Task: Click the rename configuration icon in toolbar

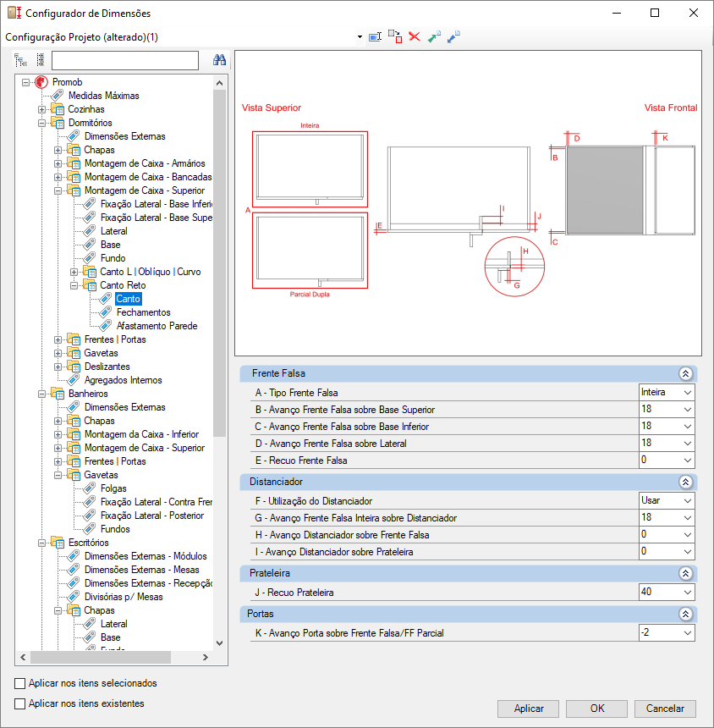Action: click(x=375, y=36)
